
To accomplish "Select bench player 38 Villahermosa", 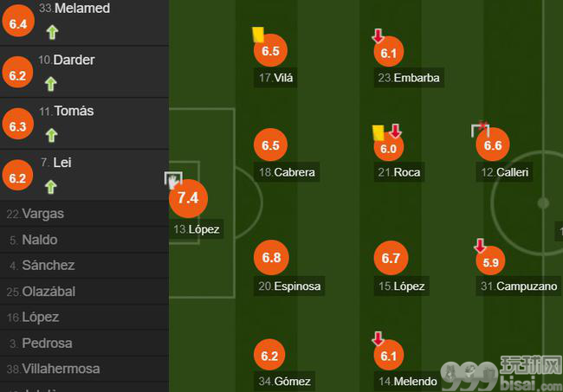I will click(84, 369).
